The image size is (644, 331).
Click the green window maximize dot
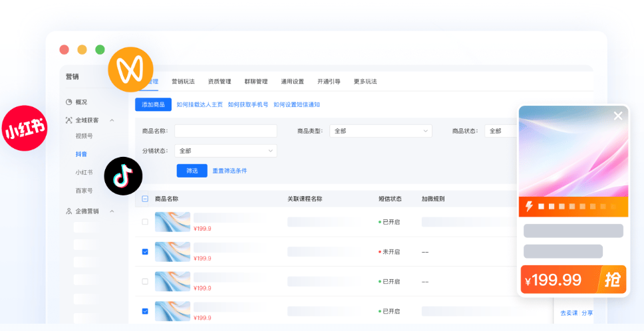click(100, 50)
